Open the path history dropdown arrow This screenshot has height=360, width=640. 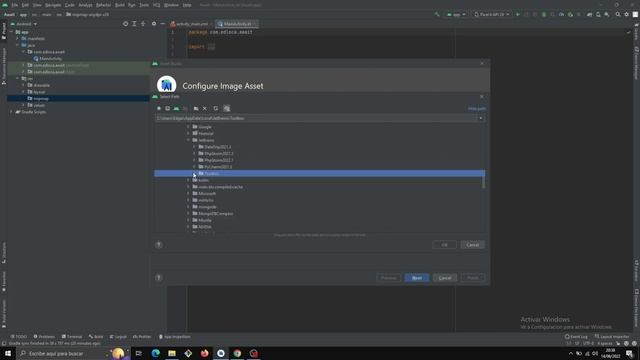[480, 118]
